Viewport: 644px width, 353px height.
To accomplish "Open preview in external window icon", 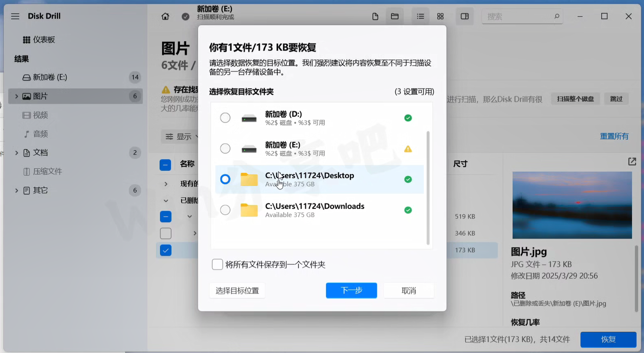I will pos(632,162).
